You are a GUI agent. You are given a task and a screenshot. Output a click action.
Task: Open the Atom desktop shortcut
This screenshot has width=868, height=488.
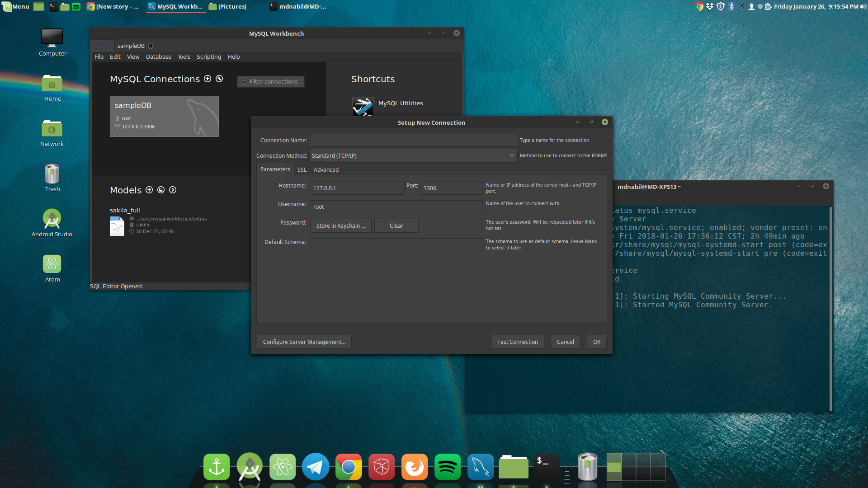[x=52, y=268]
